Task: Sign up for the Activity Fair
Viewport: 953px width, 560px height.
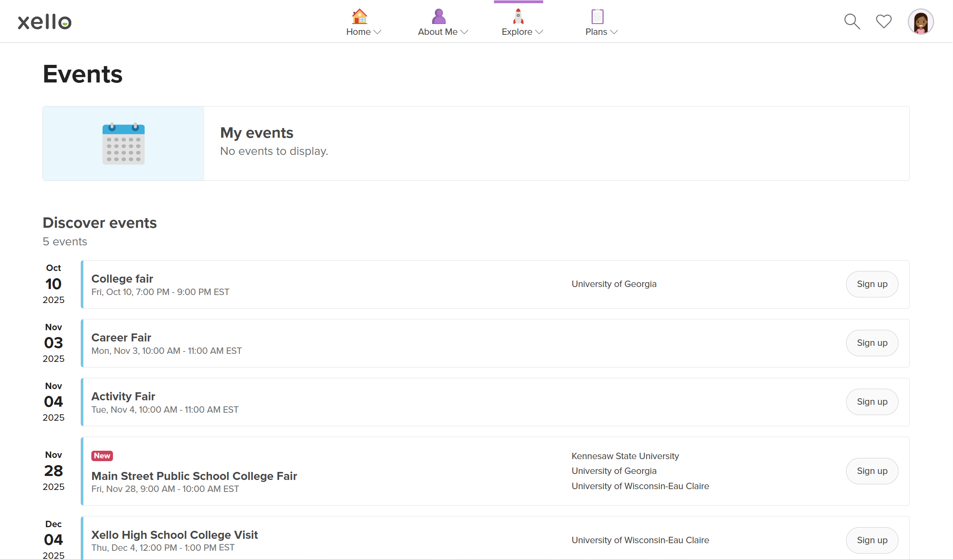Action: 872,401
